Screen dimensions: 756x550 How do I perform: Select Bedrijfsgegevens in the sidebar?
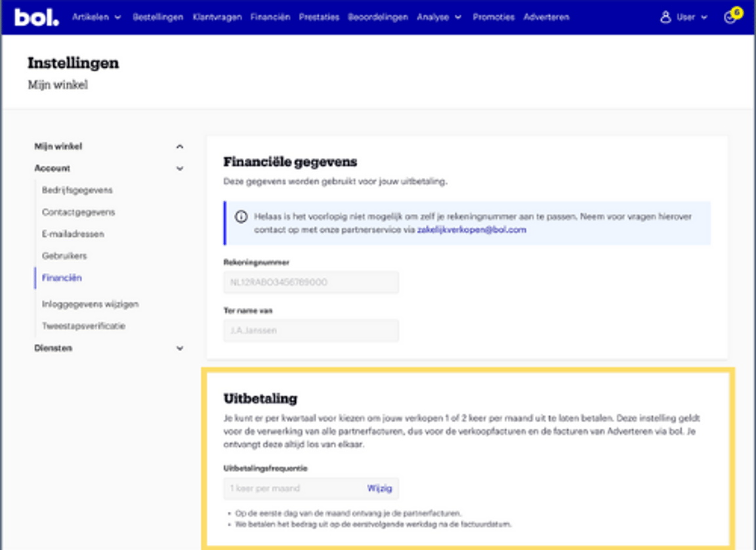coord(77,190)
